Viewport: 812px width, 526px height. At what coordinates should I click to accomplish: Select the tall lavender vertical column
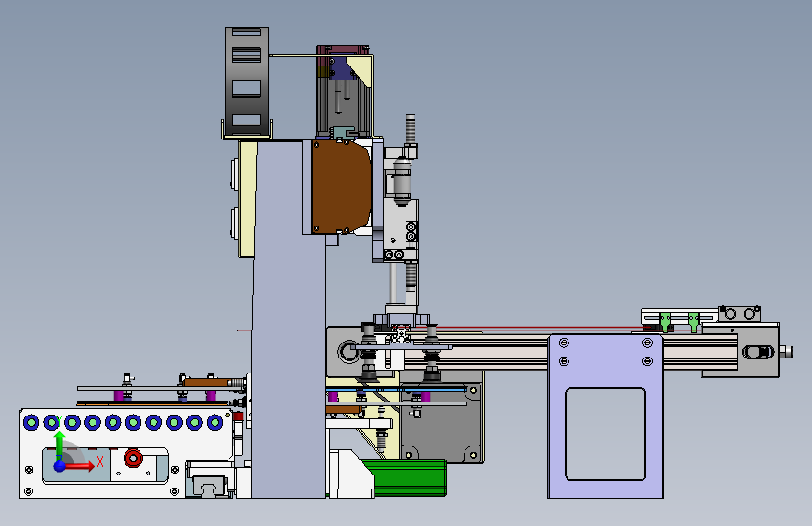[288, 319]
